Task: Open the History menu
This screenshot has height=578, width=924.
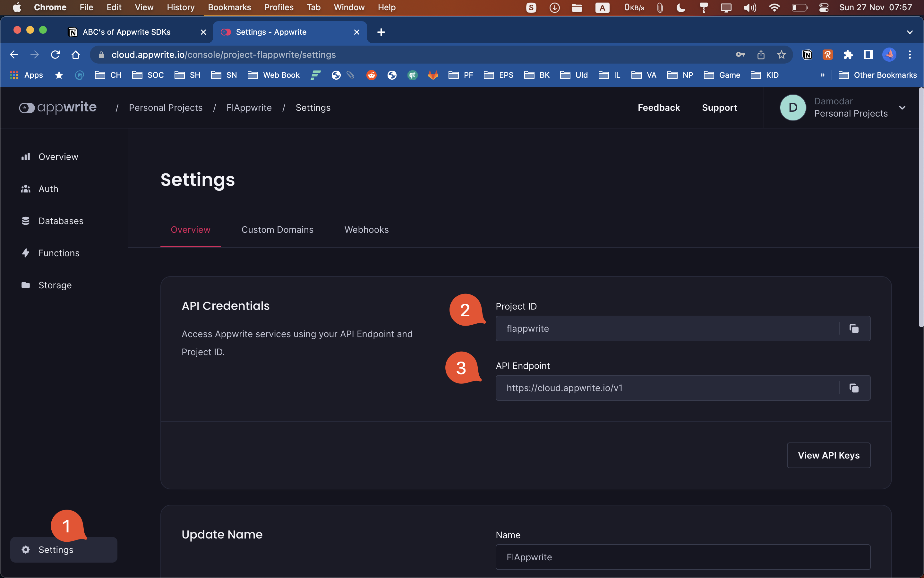Action: pos(181,7)
